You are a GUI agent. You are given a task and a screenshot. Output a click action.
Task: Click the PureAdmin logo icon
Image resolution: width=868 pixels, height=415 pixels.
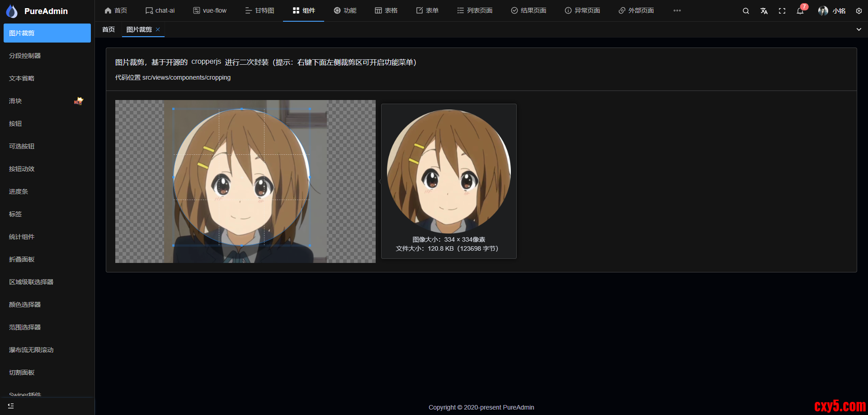[x=12, y=11]
